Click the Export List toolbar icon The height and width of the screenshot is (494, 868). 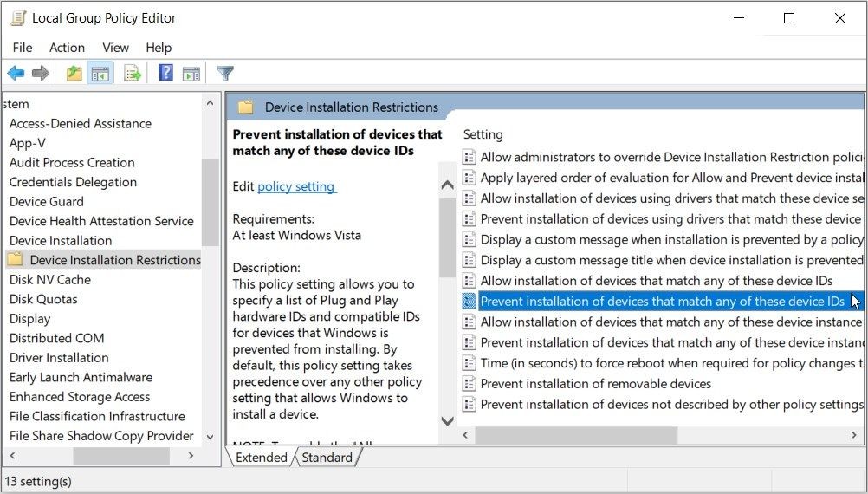pos(133,73)
